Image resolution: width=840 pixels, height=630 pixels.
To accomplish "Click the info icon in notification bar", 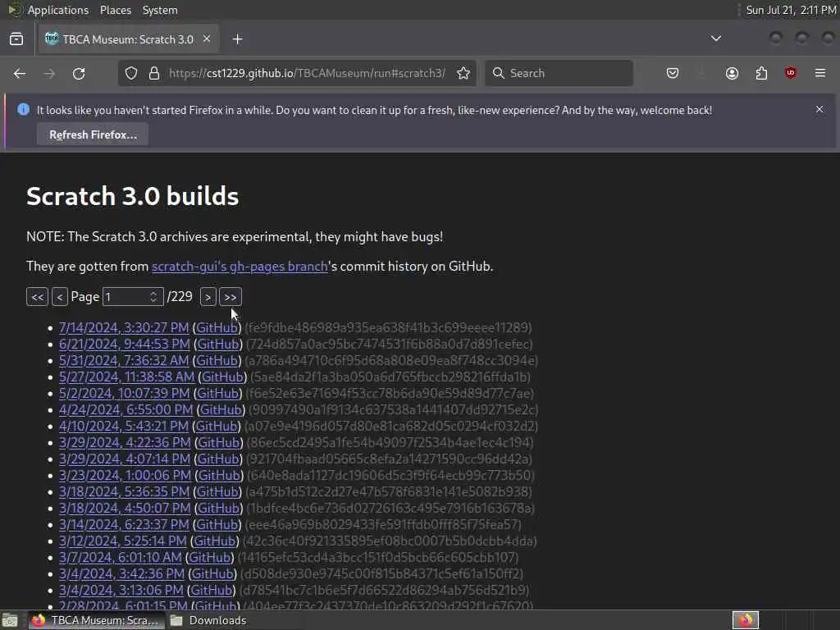I will pos(24,109).
